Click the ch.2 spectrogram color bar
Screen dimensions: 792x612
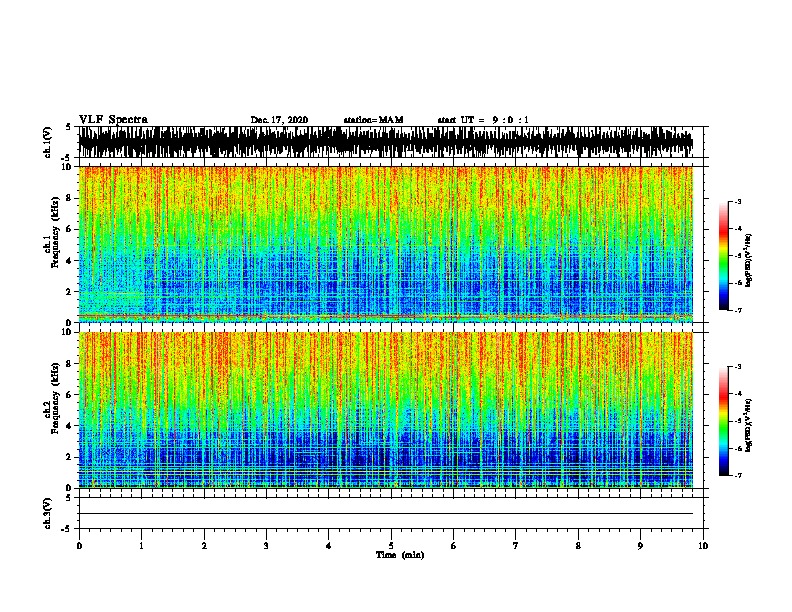(x=723, y=421)
